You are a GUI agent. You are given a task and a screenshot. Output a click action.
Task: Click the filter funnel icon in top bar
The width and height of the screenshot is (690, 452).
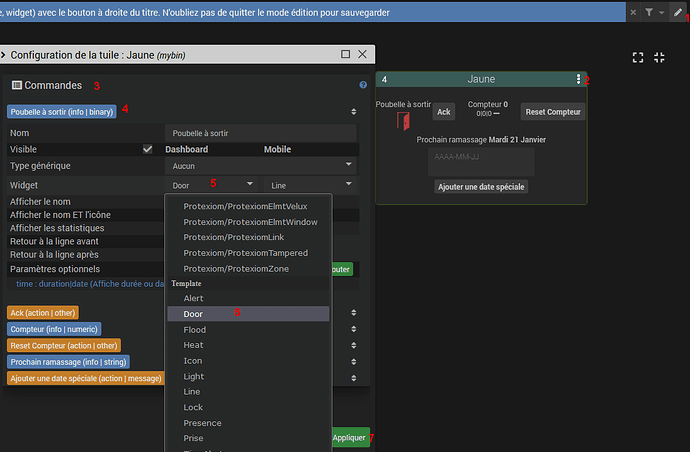pos(649,12)
